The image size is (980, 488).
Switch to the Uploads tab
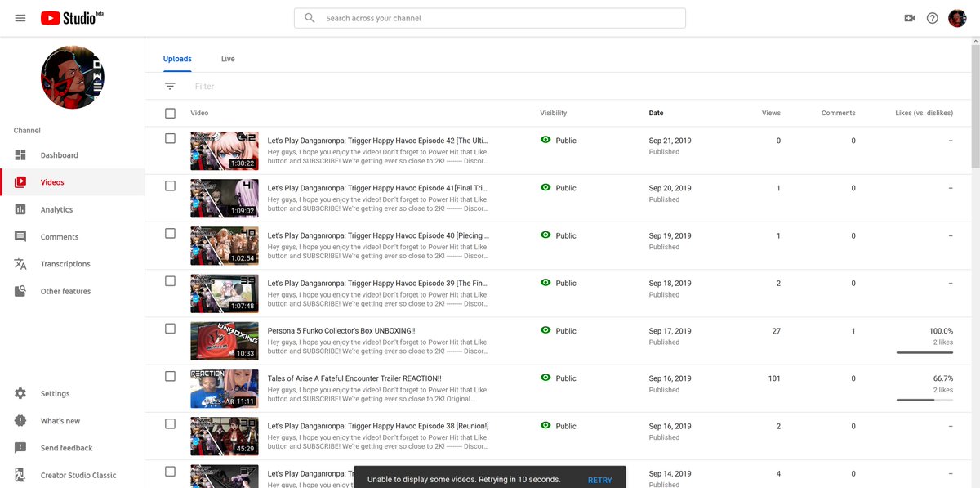tap(177, 59)
